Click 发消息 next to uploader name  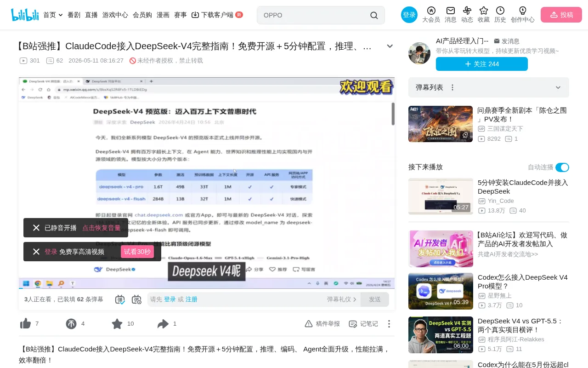click(507, 41)
